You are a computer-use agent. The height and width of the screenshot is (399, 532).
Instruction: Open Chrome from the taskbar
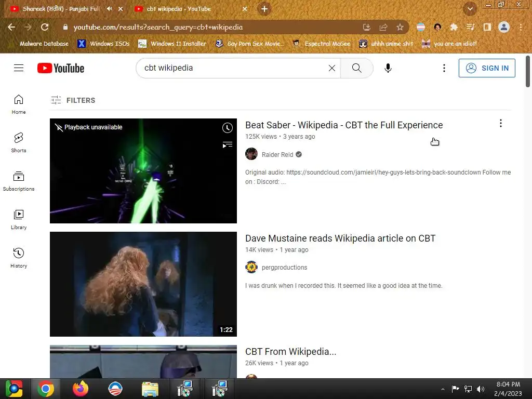tap(46, 389)
